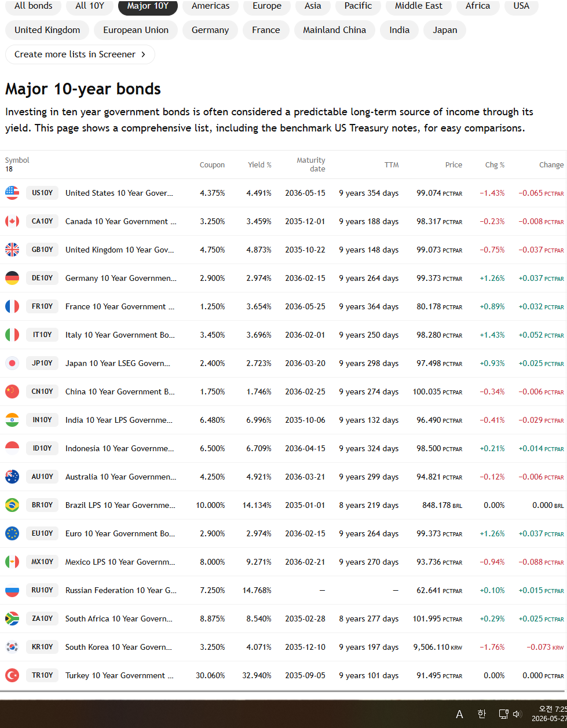The width and height of the screenshot is (567, 728).
Task: Switch to the Americas tab
Action: pos(211,6)
